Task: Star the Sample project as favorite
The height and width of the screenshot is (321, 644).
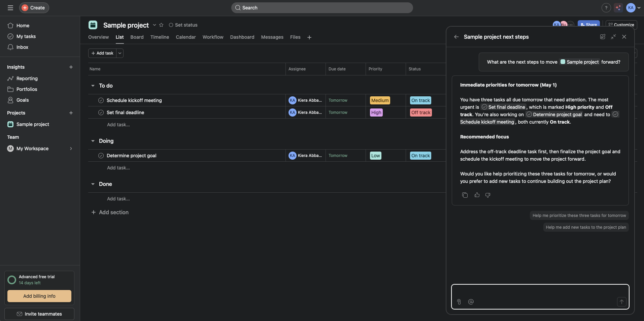Action: pos(161,25)
